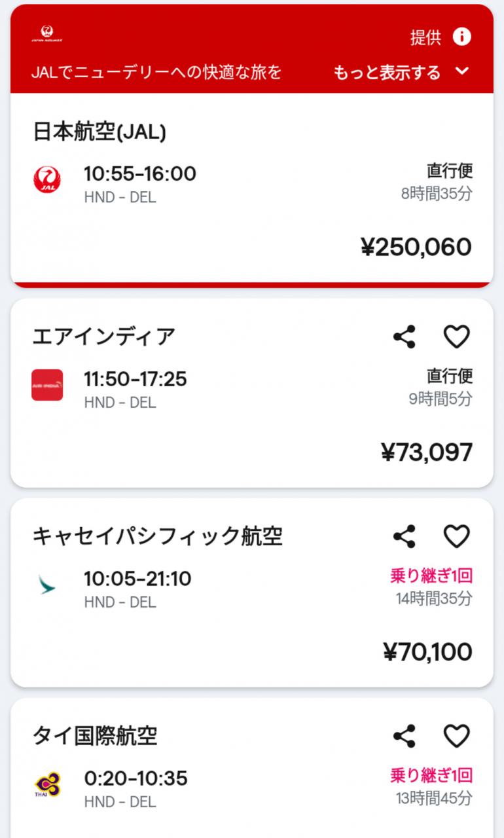Expand もっと表示する chevron in JAL banner
Image resolution: width=504 pixels, height=838 pixels.
[x=463, y=71]
